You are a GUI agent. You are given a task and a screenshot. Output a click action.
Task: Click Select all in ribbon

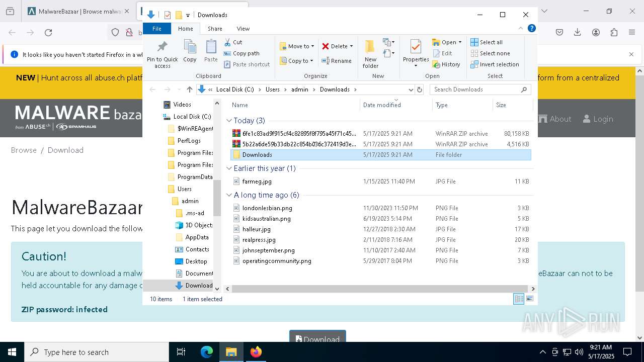click(487, 42)
